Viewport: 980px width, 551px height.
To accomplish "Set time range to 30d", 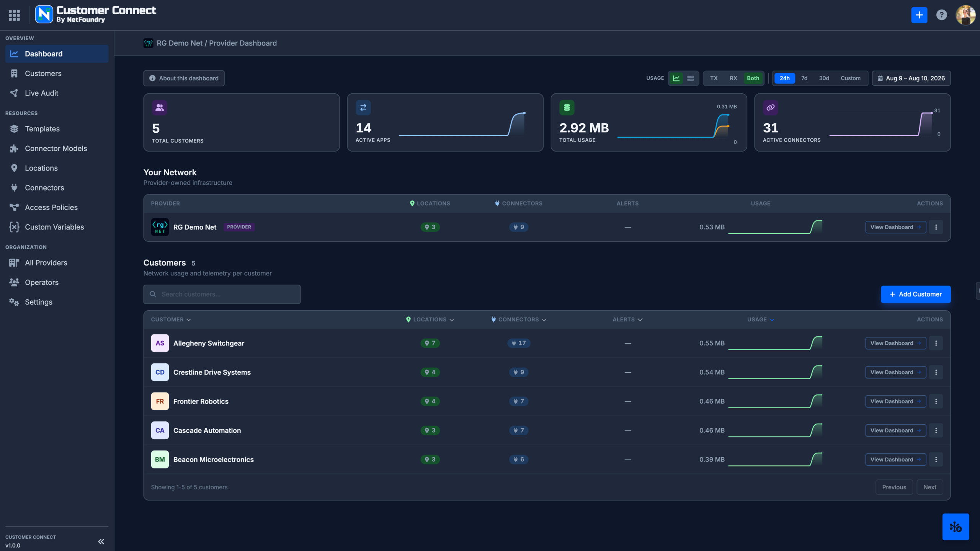I will [x=824, y=78].
